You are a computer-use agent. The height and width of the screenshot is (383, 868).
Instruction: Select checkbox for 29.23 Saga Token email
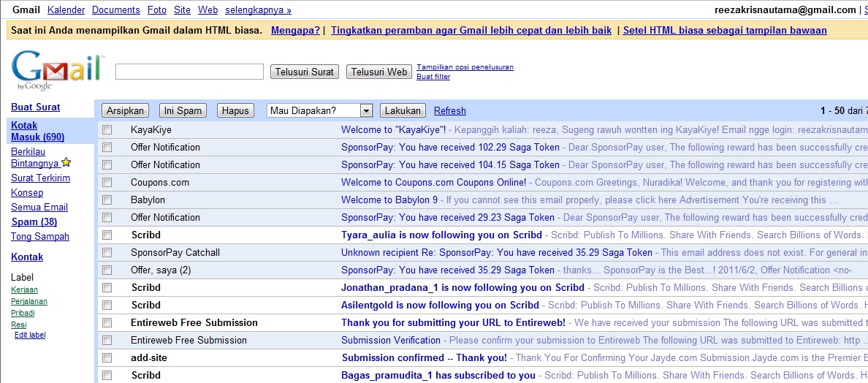click(107, 218)
